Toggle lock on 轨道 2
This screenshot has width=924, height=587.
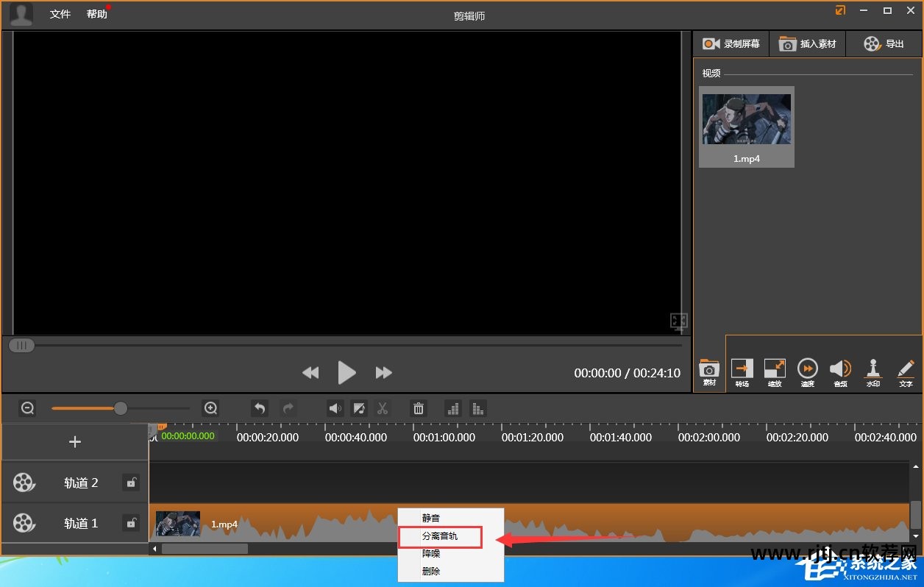click(131, 483)
